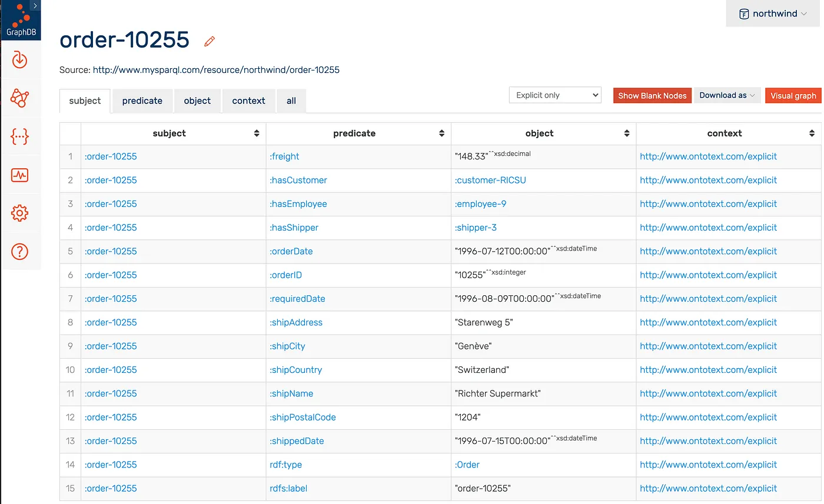Open the :customer-RICSU object link
Image resolution: width=824 pixels, height=504 pixels.
490,180
